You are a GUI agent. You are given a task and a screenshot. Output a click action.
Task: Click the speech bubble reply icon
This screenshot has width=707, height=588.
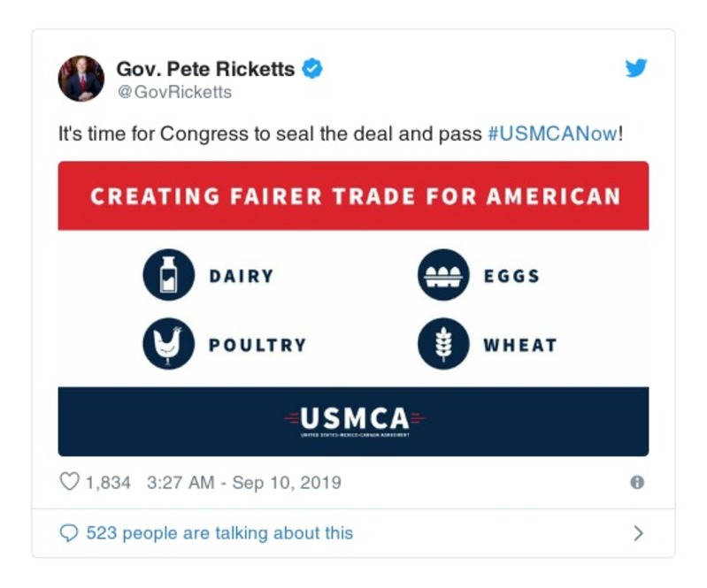(x=69, y=533)
